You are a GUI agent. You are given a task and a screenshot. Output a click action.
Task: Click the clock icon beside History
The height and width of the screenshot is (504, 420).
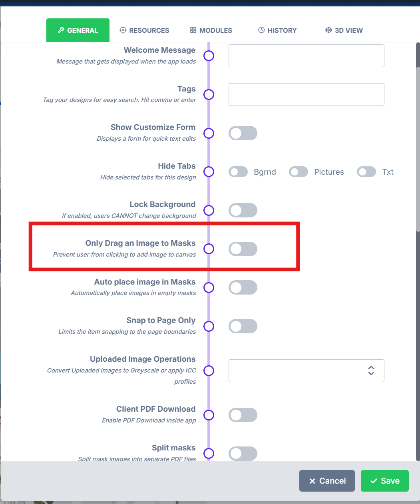(261, 30)
